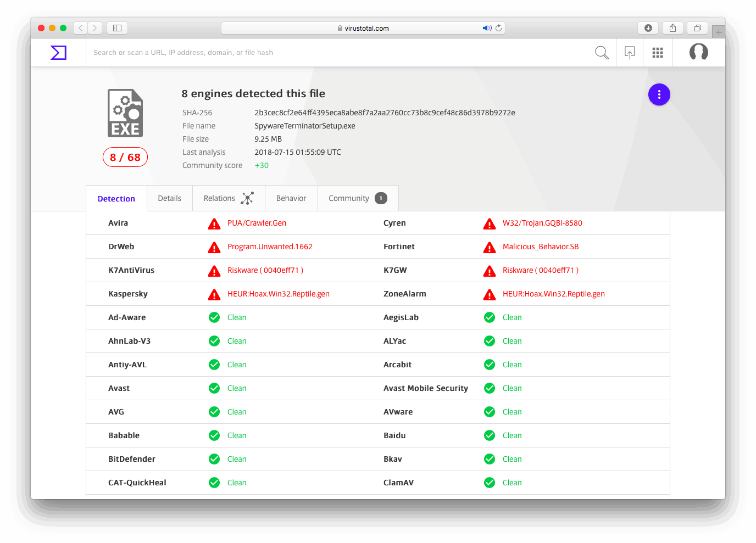
Task: Click ClamAV's green check icon
Action: click(x=490, y=483)
